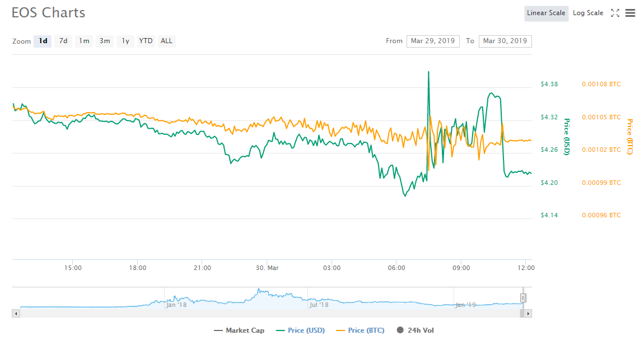
Task: Select the 1d zoom range
Action: tap(43, 41)
